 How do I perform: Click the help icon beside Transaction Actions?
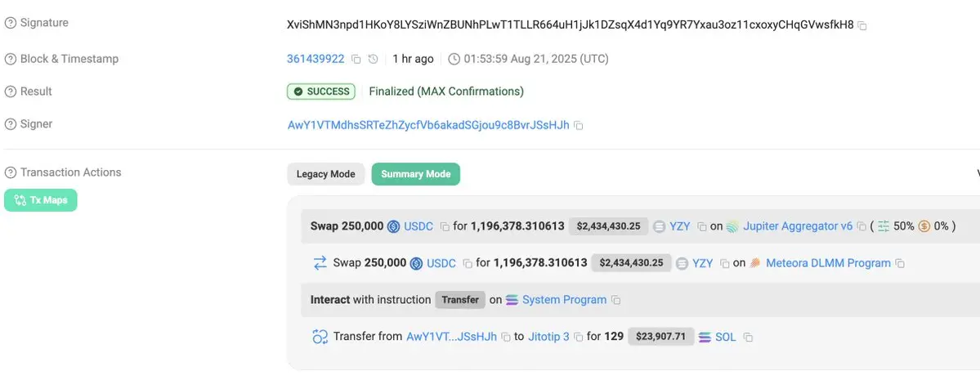point(11,172)
